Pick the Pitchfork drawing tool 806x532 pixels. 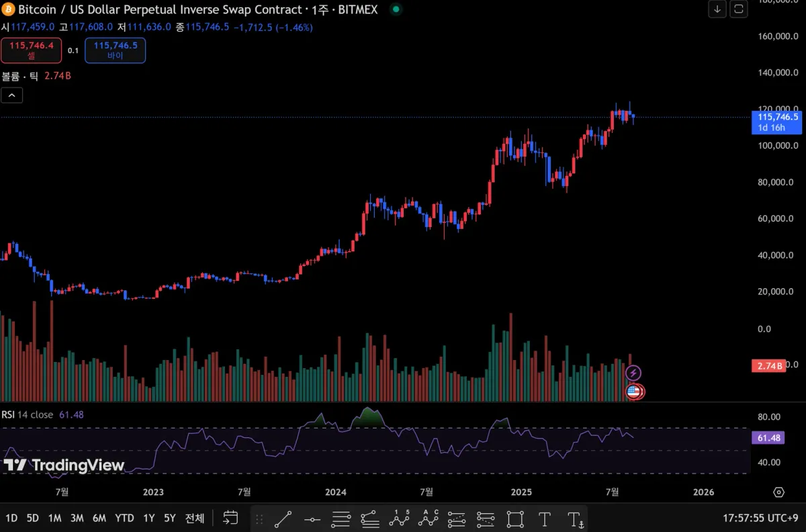point(370,519)
